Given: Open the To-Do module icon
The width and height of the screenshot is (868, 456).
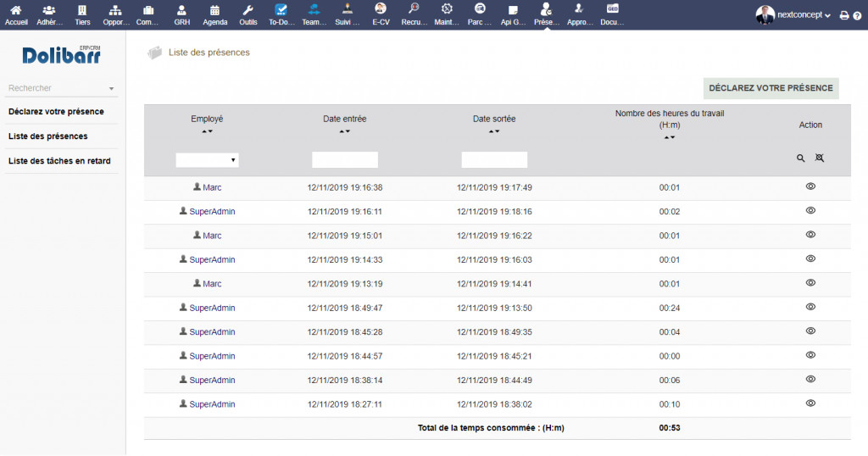Looking at the screenshot, I should tap(281, 14).
